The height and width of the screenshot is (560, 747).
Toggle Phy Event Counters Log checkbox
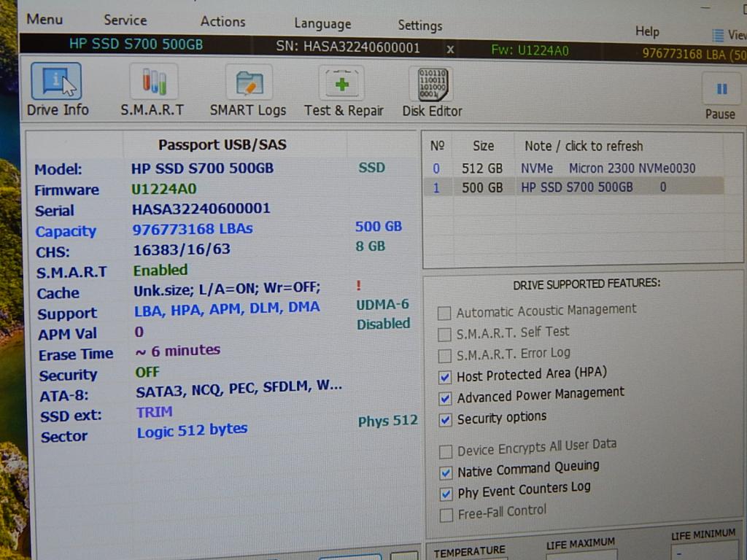pyautogui.click(x=446, y=494)
